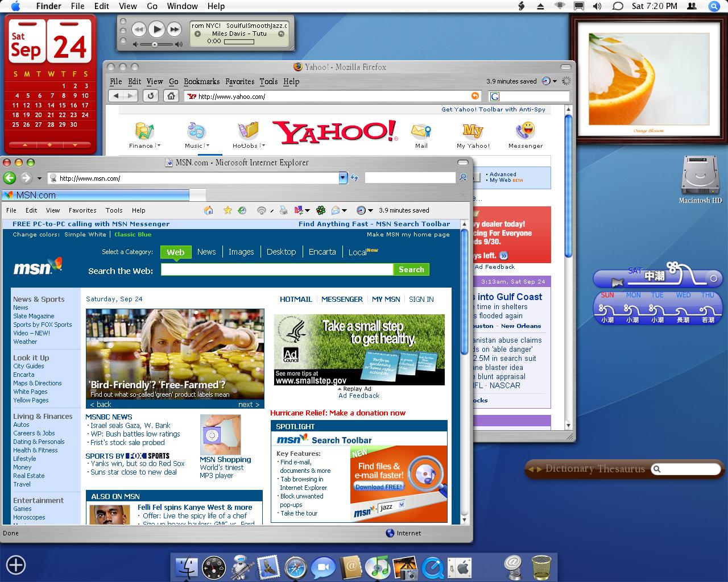Click the Internet Explorer green back arrow

click(x=10, y=178)
